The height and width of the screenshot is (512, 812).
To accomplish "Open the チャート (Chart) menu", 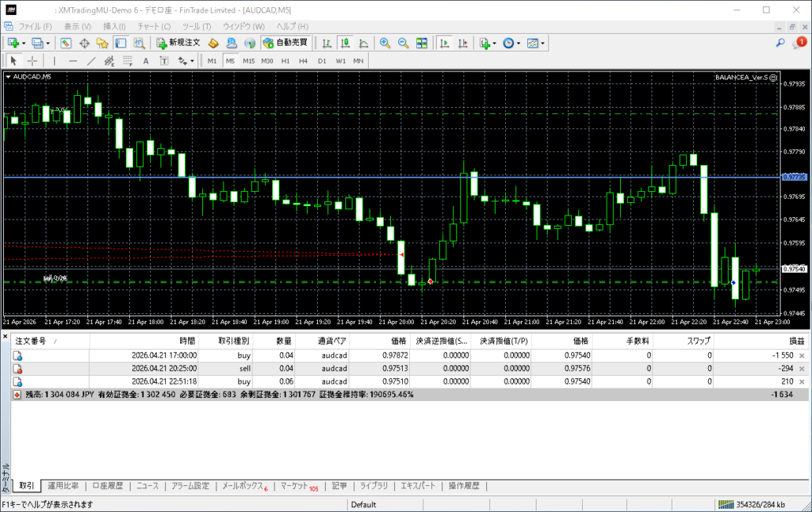I will pyautogui.click(x=153, y=26).
